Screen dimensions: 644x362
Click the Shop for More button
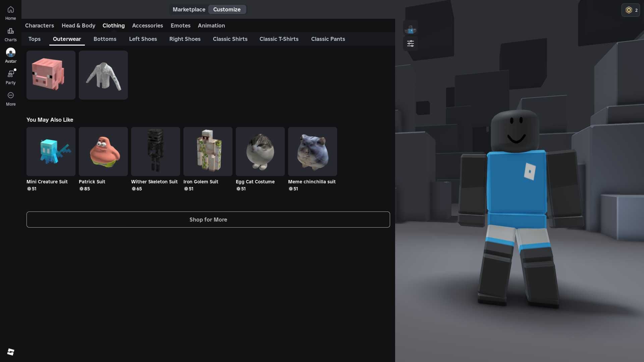tap(208, 220)
